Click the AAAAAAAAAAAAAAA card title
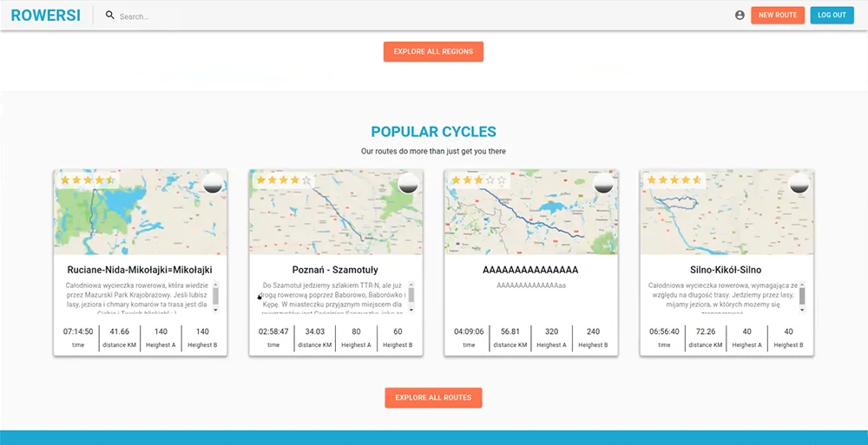The width and height of the screenshot is (868, 445). 530,270
